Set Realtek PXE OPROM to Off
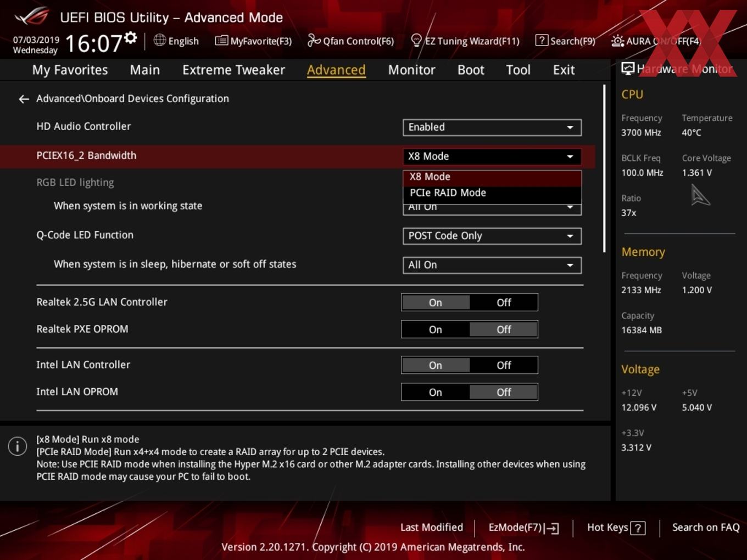Image resolution: width=747 pixels, height=560 pixels. pos(504,329)
